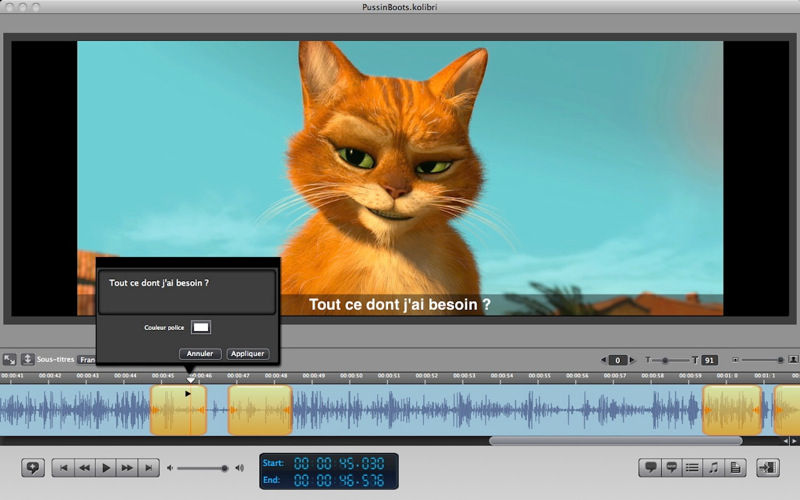Screen dimensions: 800x500
Task: Select the subtitle block near 00:00:59
Action: click(732, 410)
